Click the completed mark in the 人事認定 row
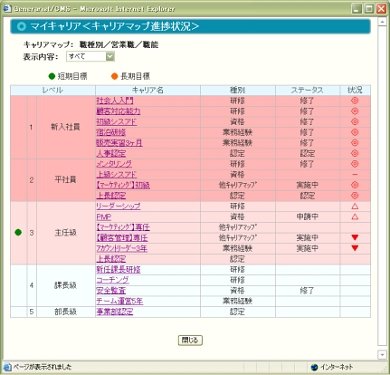This screenshot has width=390, height=375. [x=355, y=153]
